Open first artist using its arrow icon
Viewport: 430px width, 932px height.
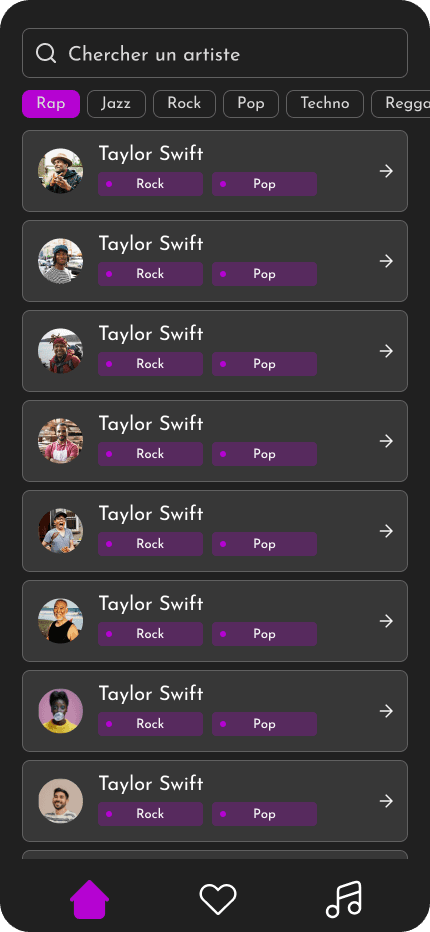pyautogui.click(x=387, y=171)
